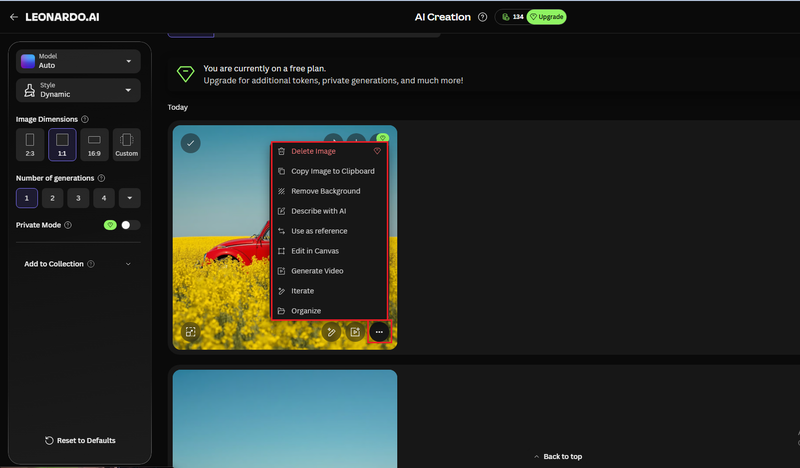Select the 2:3 image dimension
800x468 pixels.
coord(30,144)
